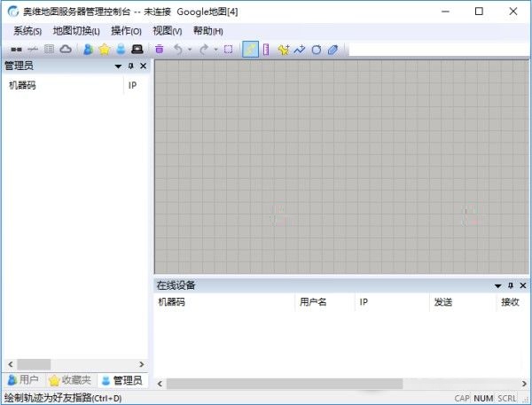Open the 管理员 panel options dropdown arrow
Viewport: 532px width, 405px height.
(118, 66)
